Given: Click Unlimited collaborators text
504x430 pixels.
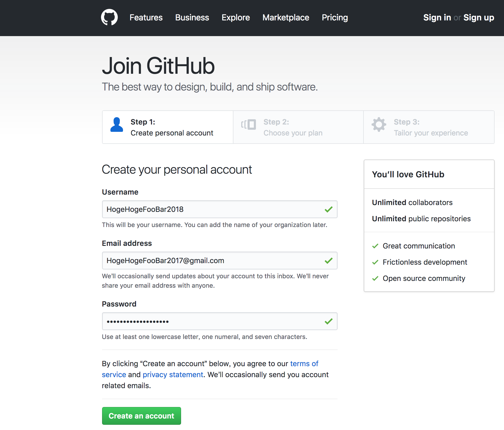Looking at the screenshot, I should point(412,202).
